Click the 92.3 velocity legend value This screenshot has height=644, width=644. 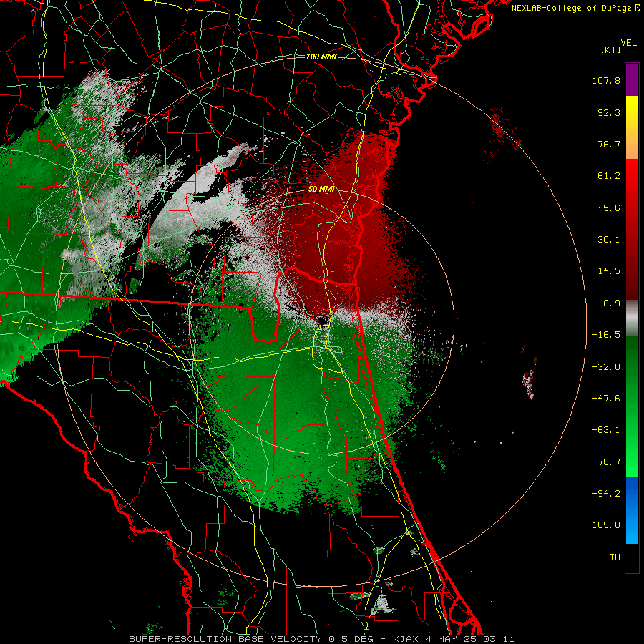pyautogui.click(x=609, y=112)
